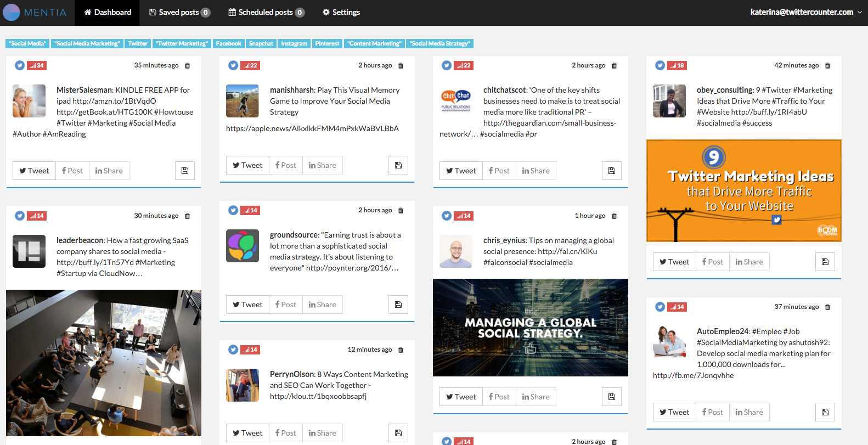Click the Twitter bird badge on MisterSalesman card
The height and width of the screenshot is (445, 868).
pyautogui.click(x=20, y=65)
